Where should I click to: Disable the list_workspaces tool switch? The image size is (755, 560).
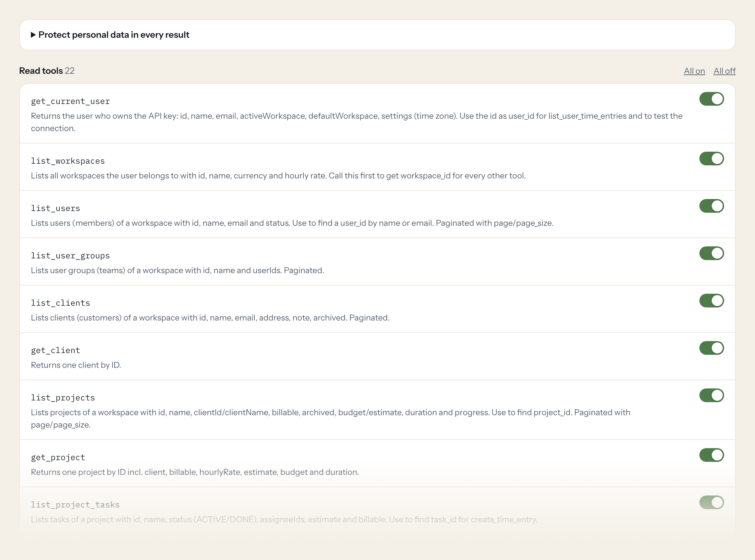[x=711, y=159]
